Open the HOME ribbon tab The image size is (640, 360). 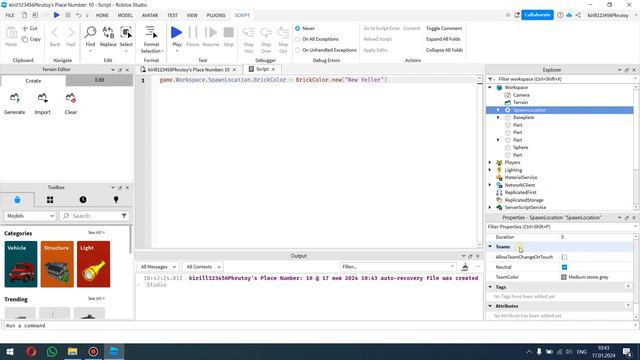pos(102,15)
